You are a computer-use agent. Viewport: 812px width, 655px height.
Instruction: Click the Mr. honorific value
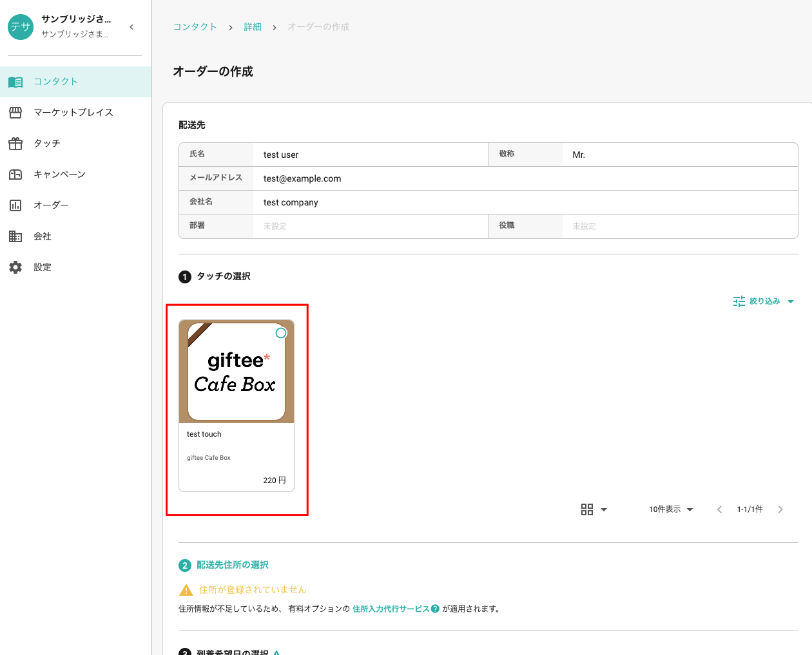coord(579,155)
